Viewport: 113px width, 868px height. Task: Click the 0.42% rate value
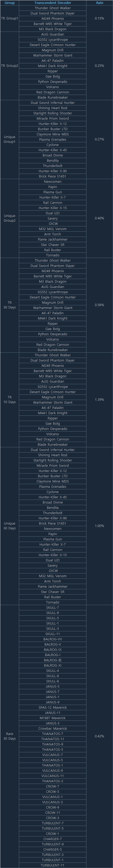click(x=100, y=736)
